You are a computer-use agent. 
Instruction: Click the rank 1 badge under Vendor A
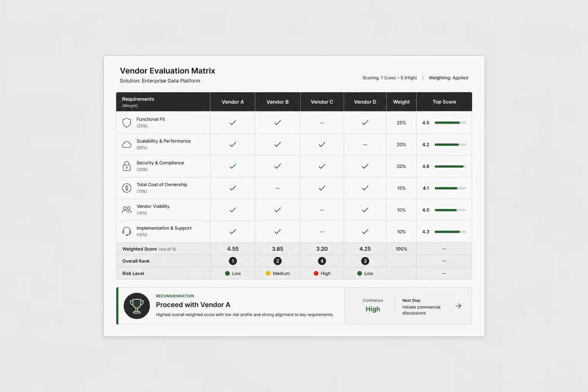tap(233, 261)
